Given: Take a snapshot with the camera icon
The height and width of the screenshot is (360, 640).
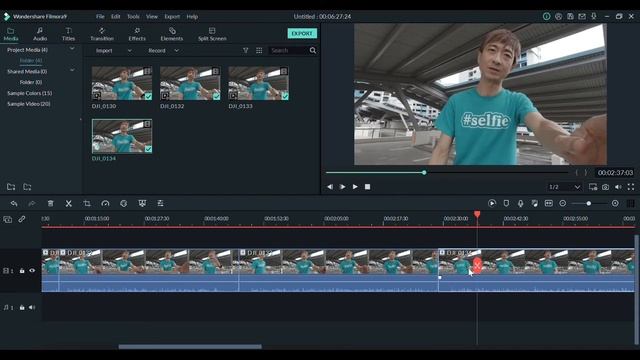Looking at the screenshot, I should pyautogui.click(x=605, y=187).
